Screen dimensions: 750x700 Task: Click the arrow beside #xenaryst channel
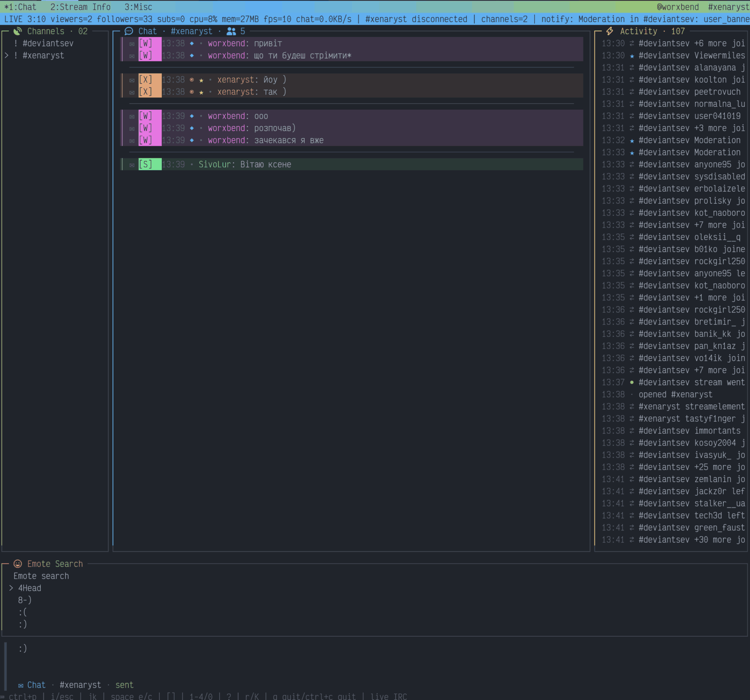pos(7,55)
